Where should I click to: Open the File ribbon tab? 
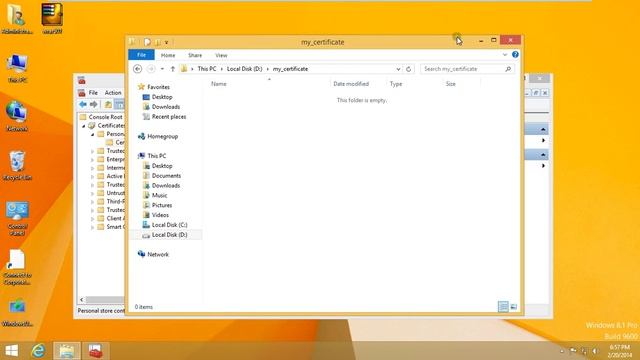[141, 55]
